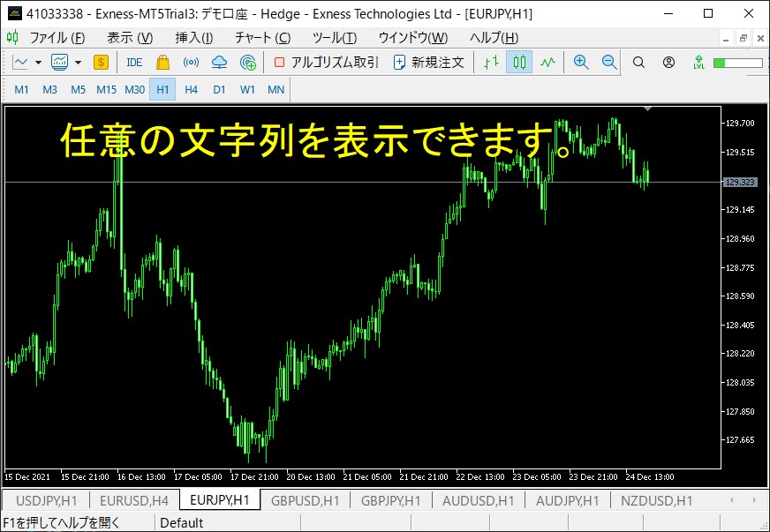
Task: Click the 129.700 price scale label
Action: point(740,124)
